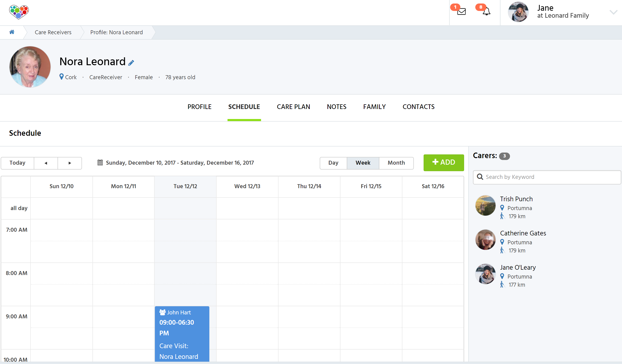Image resolution: width=622 pixels, height=364 pixels.
Task: Go to next week arrow
Action: (70, 163)
